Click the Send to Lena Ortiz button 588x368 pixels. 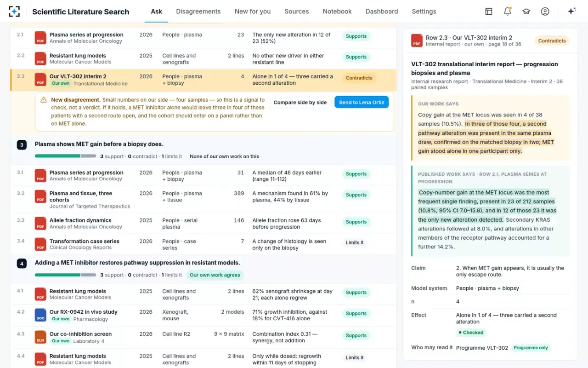pos(362,102)
